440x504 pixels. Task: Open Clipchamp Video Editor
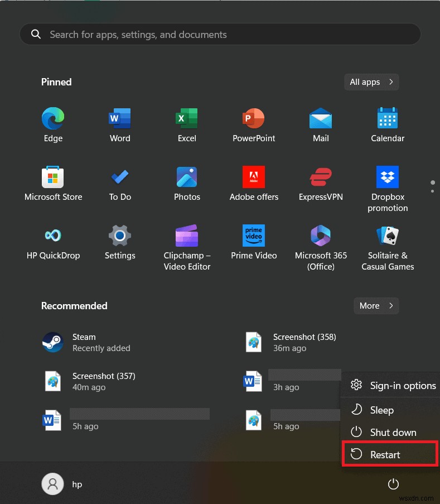[187, 247]
